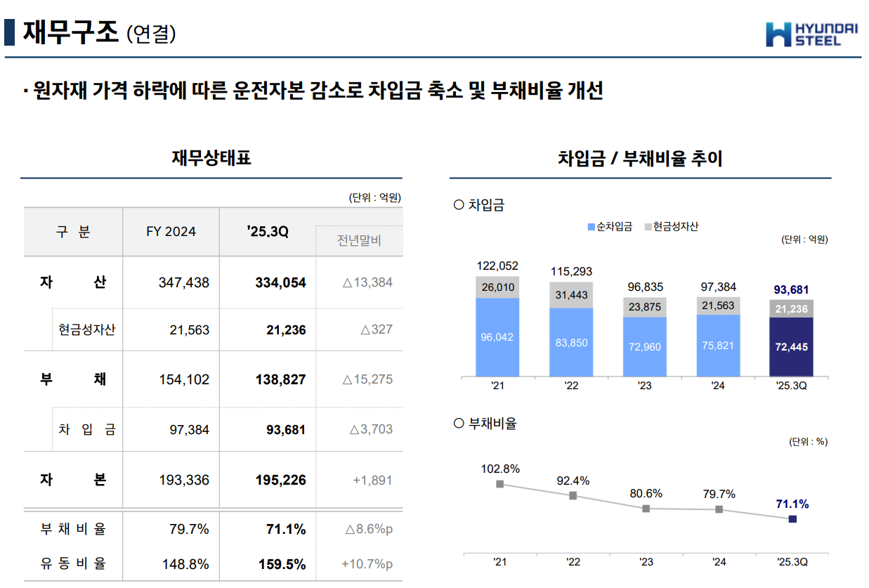
Task: Click the blue 96,042 bar segment
Action: coord(497,337)
